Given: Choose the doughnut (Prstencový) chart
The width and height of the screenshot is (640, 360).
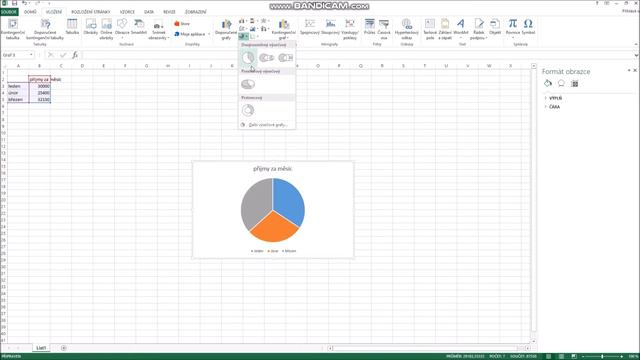Looking at the screenshot, I should point(248,110).
